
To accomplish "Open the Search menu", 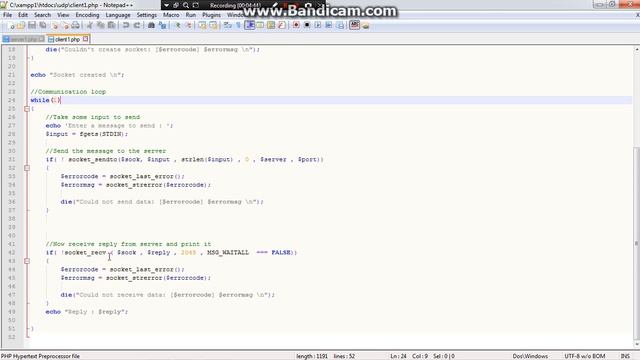I will [42, 15].
